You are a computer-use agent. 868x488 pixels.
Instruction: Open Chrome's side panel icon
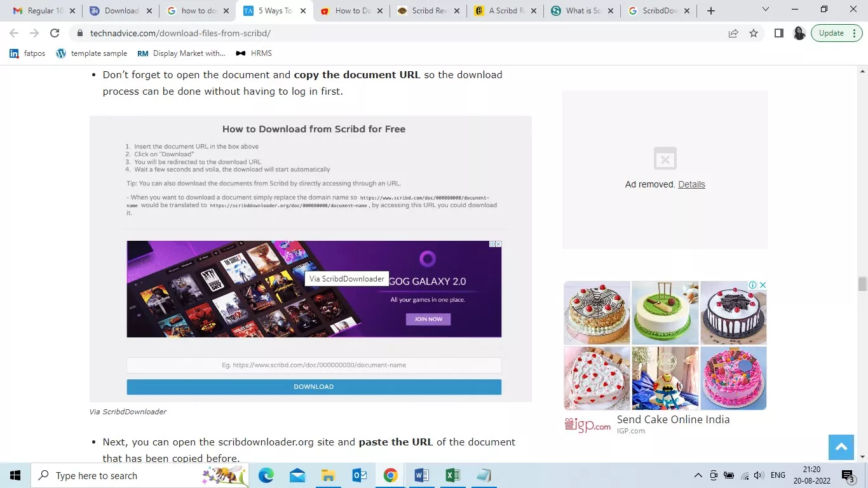778,33
